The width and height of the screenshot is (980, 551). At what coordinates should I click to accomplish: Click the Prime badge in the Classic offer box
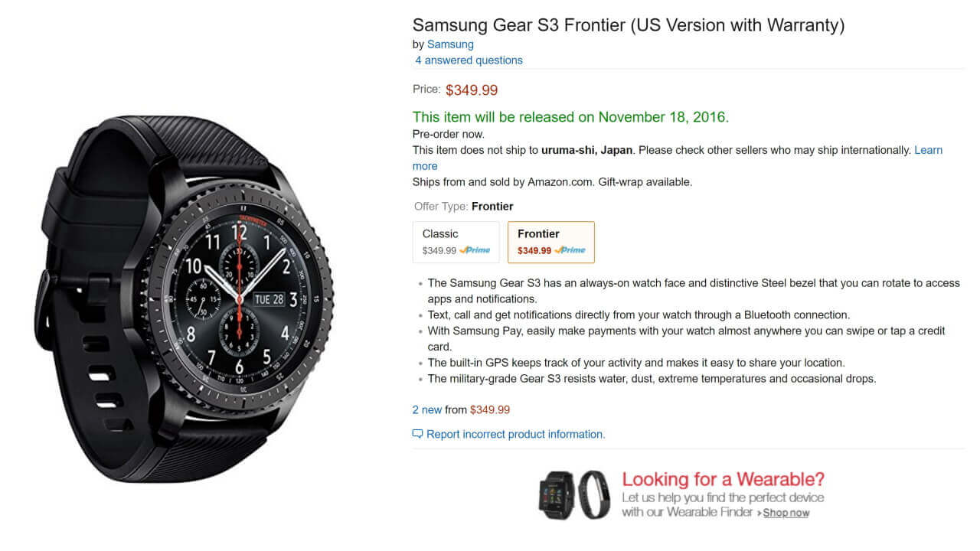(x=475, y=251)
